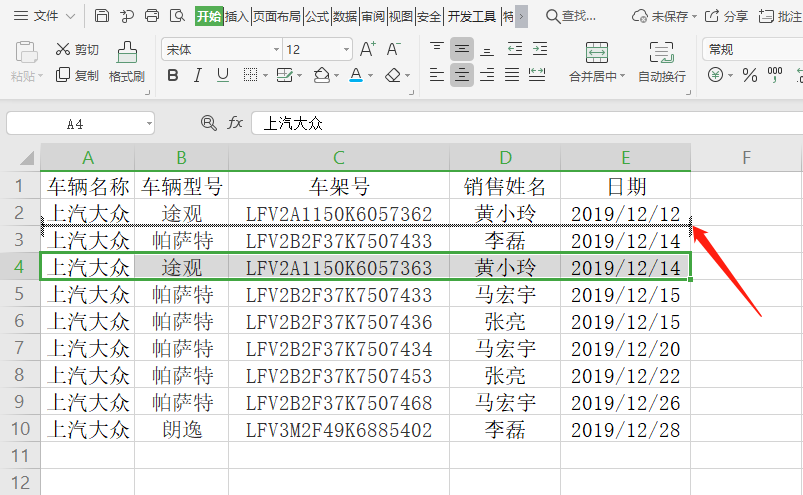Screen dimensions: 803x495
Task: Switch to the Data (数据) tab
Action: 345,16
